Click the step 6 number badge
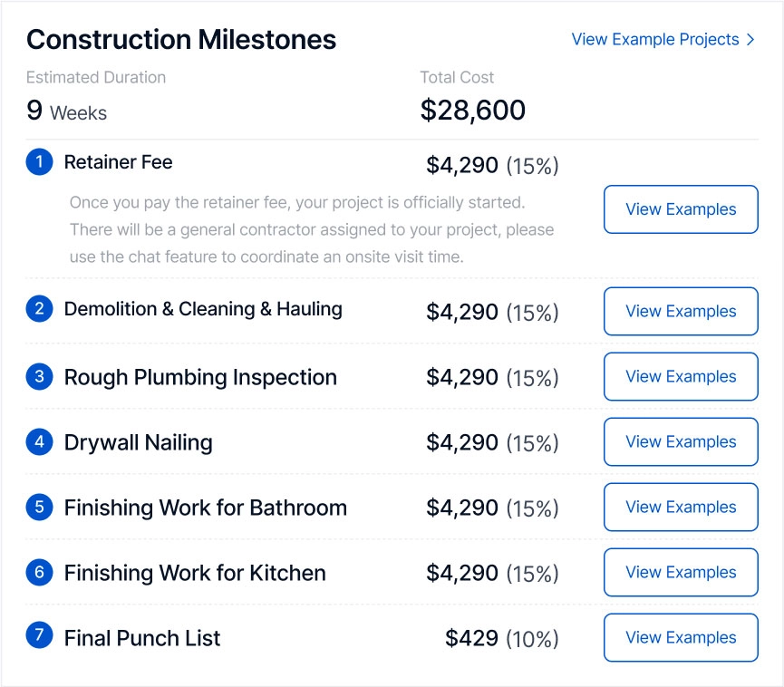Viewport: 784px width, 687px height. [x=39, y=573]
